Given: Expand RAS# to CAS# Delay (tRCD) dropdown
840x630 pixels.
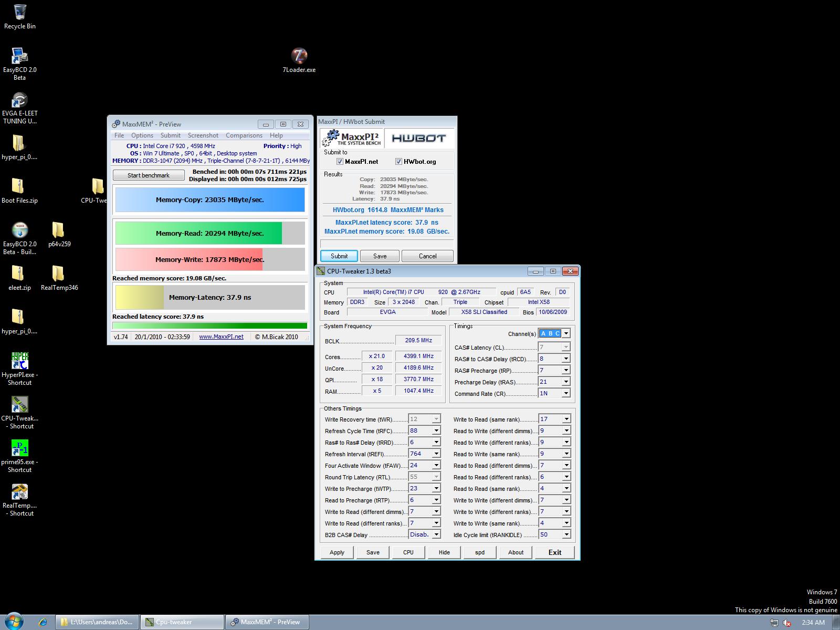Looking at the screenshot, I should point(566,359).
